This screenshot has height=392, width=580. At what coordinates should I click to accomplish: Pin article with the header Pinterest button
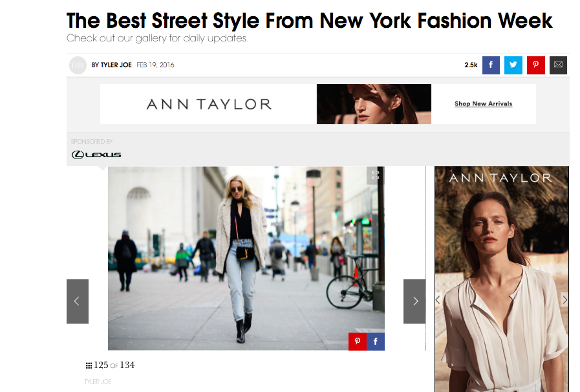[535, 65]
